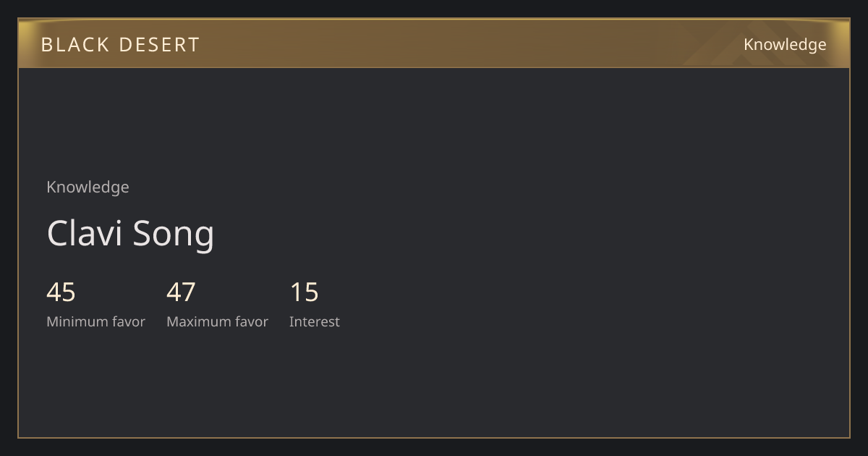
Task: Select the gray Knowledge label above Clavi Song
Action: pos(88,187)
